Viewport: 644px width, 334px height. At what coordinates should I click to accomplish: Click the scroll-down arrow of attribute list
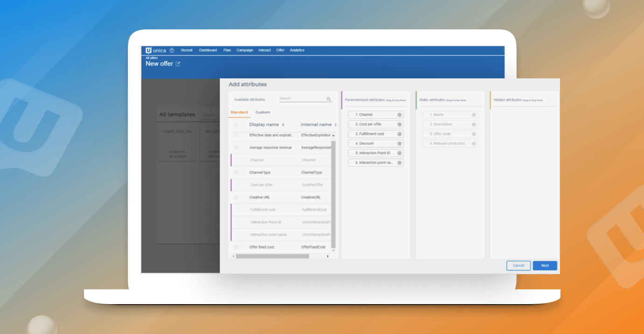click(333, 250)
